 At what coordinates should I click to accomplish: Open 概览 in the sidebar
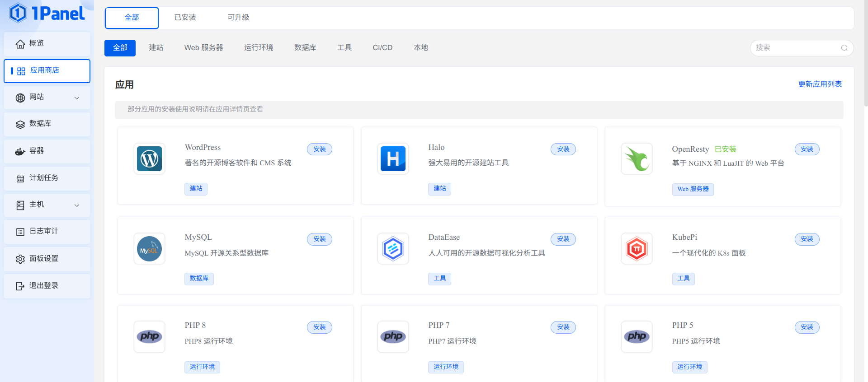click(47, 44)
